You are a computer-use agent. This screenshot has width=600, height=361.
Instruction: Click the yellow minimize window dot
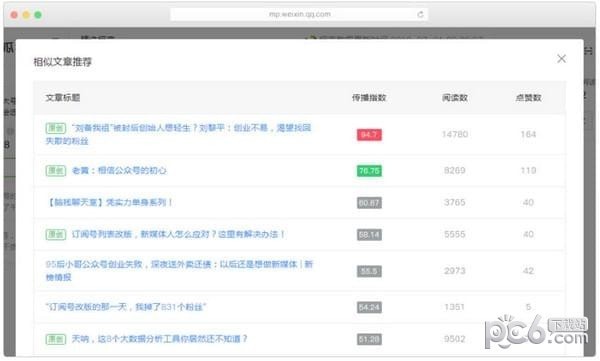(x=26, y=15)
